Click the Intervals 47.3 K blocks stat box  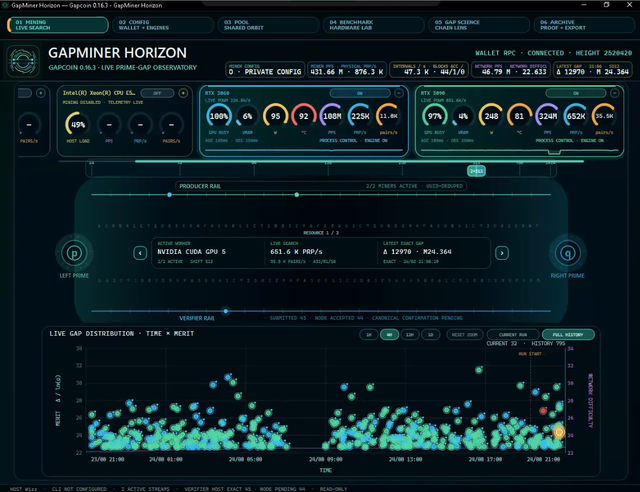tap(429, 69)
